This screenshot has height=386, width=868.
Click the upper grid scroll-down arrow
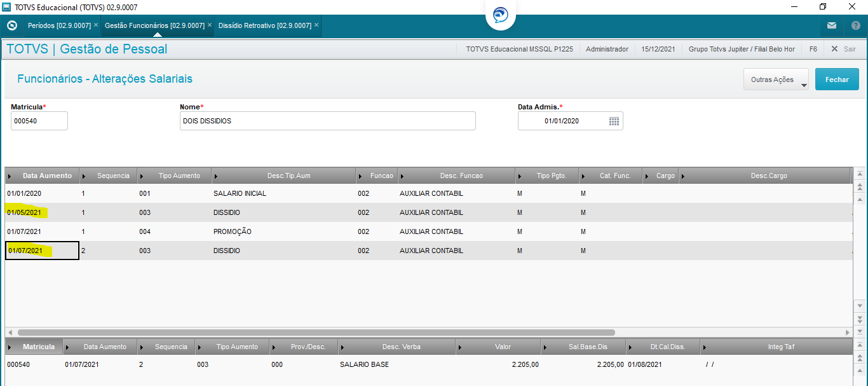click(859, 306)
